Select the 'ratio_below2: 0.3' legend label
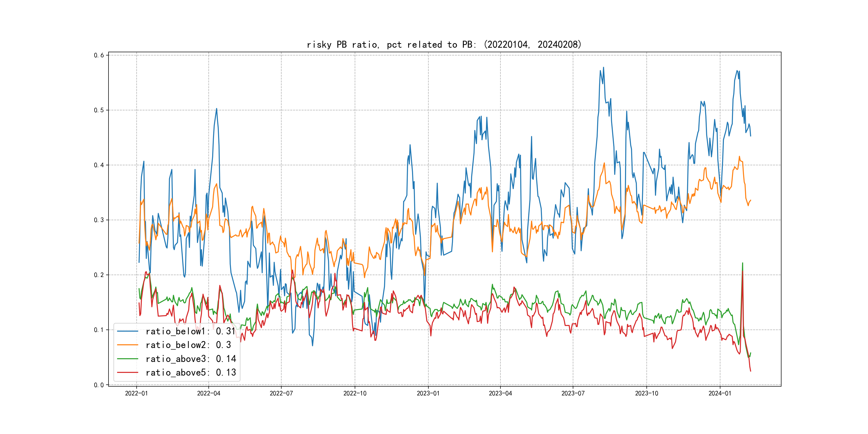This screenshot has width=868, height=434. tap(188, 345)
